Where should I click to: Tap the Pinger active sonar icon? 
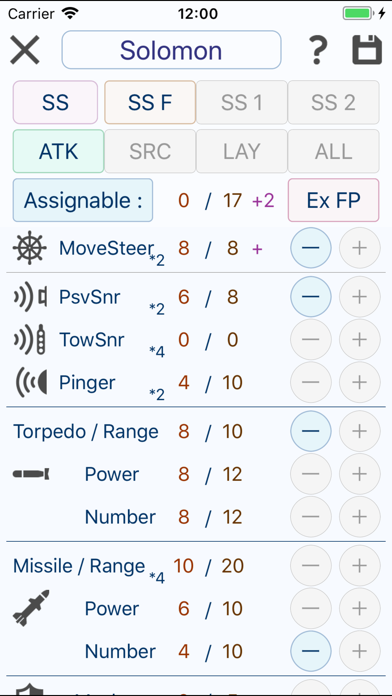(31, 382)
